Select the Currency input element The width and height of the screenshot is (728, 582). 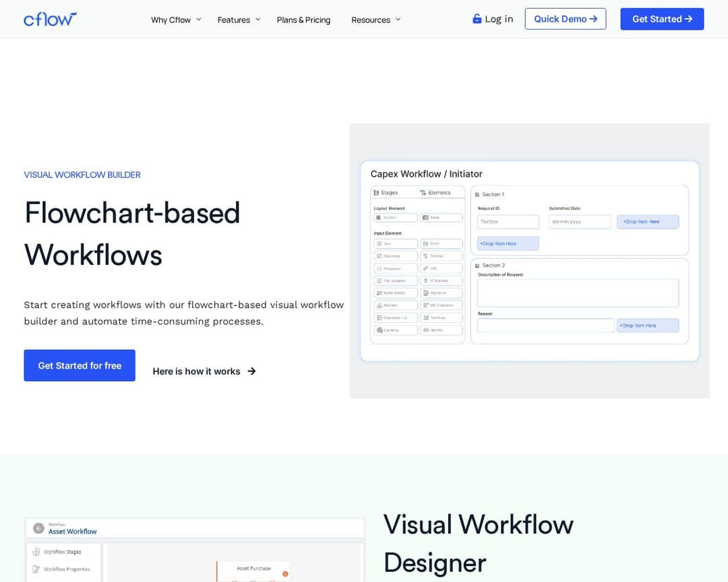[396, 330]
